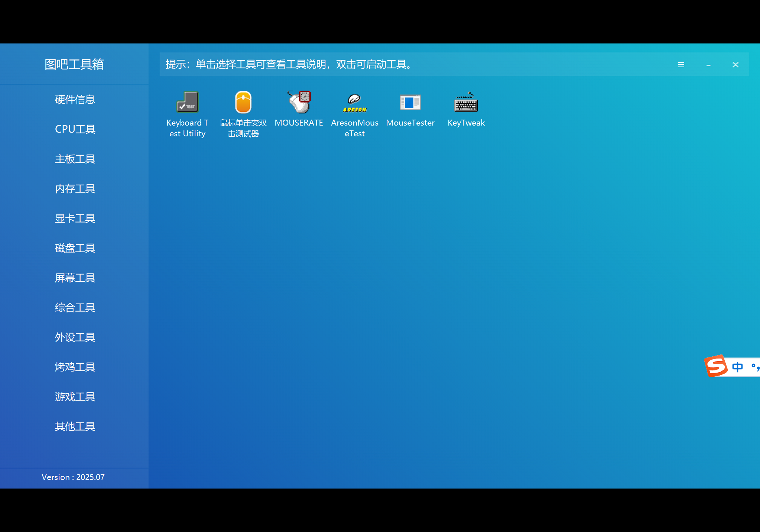Select the AresonMouseTest icon
This screenshot has width=760, height=532.
[x=355, y=103]
